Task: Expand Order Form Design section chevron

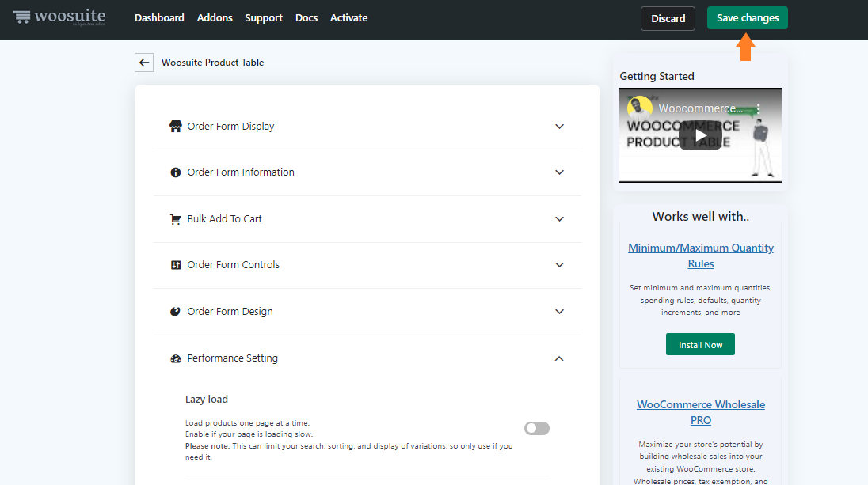Action: (560, 312)
